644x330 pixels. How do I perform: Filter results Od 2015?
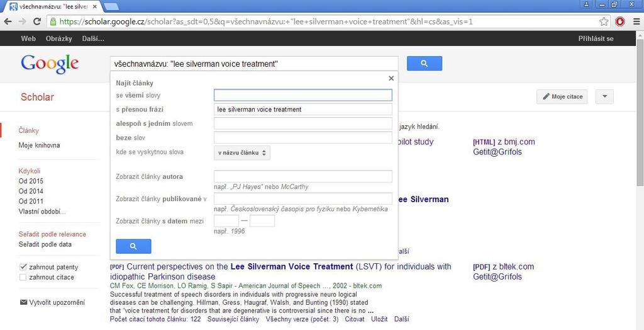click(31, 181)
